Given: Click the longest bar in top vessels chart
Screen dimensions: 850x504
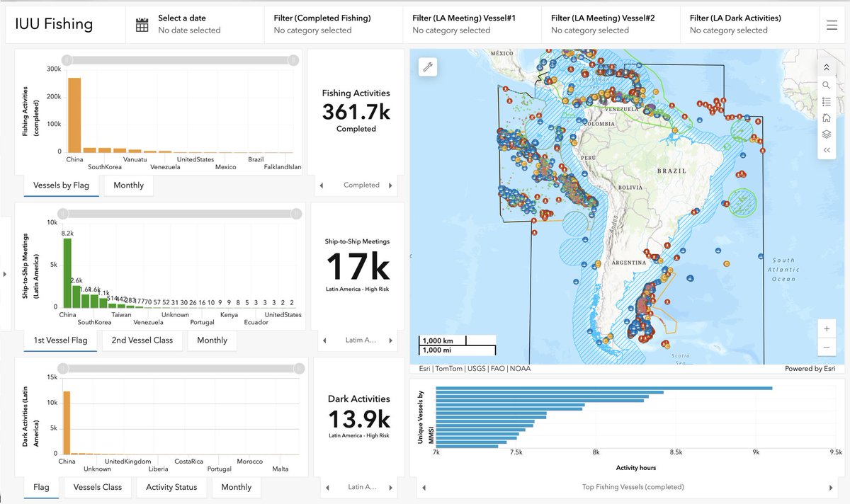Looking at the screenshot, I should pyautogui.click(x=604, y=388).
